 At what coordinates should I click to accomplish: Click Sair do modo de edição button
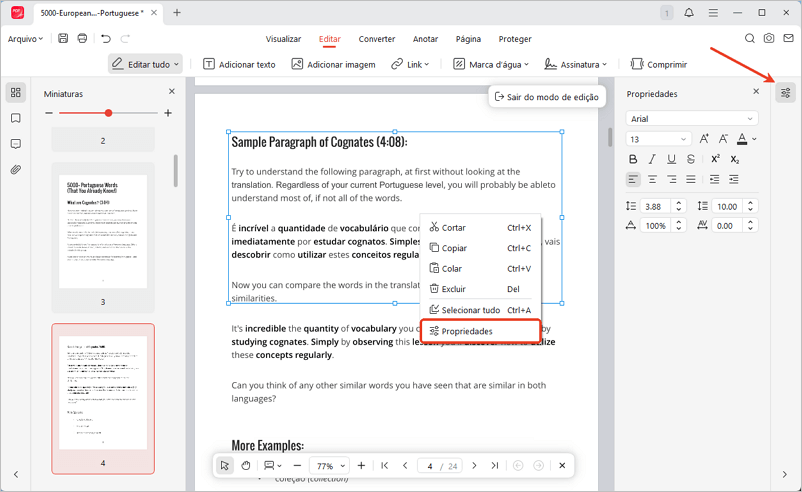coord(544,96)
